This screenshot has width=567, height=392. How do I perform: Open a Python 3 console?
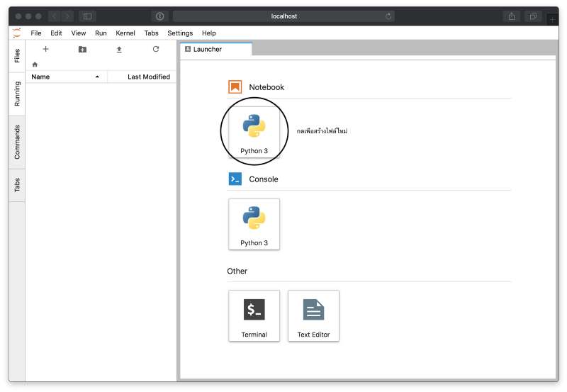[x=254, y=224]
